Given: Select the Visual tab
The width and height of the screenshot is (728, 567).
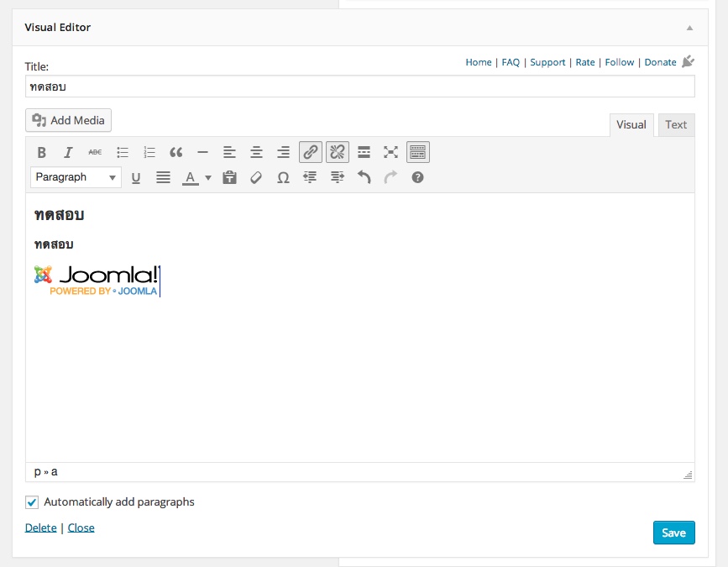Looking at the screenshot, I should [631, 124].
